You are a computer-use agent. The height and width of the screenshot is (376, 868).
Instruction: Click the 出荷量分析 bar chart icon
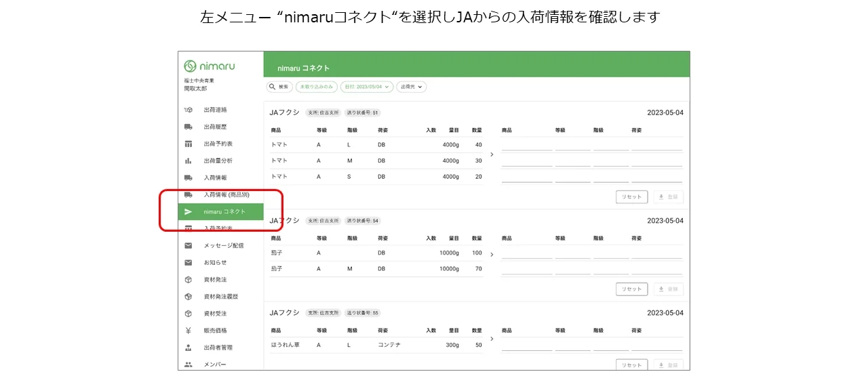coord(189,161)
